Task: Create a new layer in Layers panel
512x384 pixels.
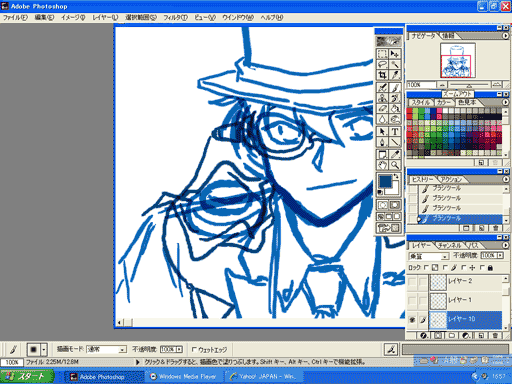Action: point(481,335)
